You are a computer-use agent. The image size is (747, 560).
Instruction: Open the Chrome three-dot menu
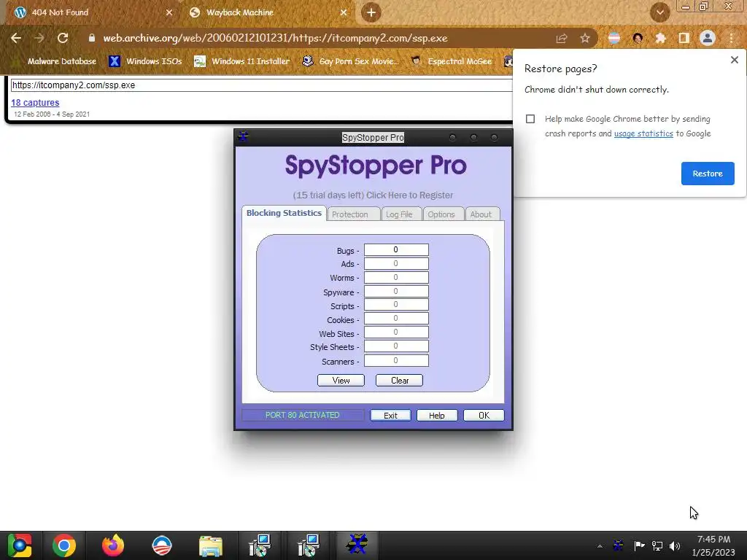tap(732, 38)
